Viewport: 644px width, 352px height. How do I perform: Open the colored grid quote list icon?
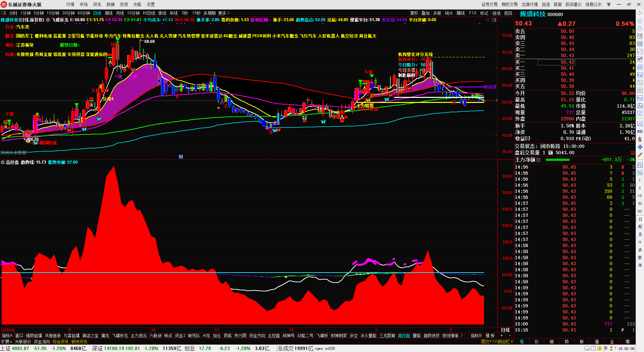[x=640, y=44]
